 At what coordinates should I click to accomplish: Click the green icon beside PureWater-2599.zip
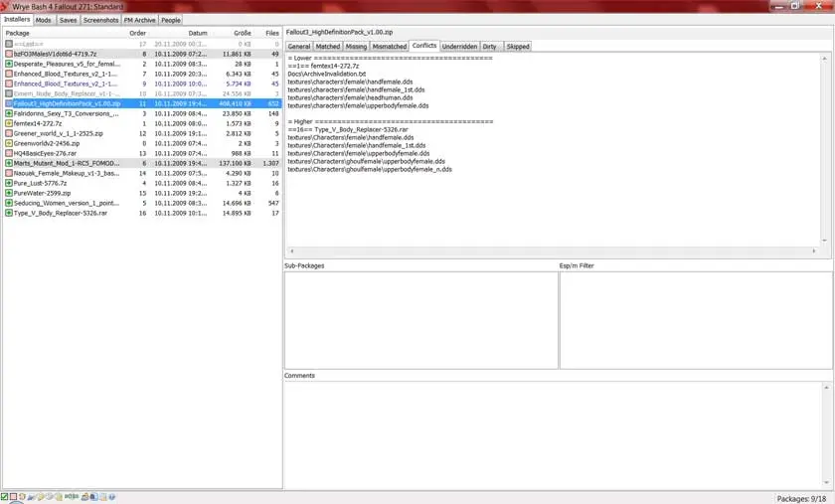9,194
